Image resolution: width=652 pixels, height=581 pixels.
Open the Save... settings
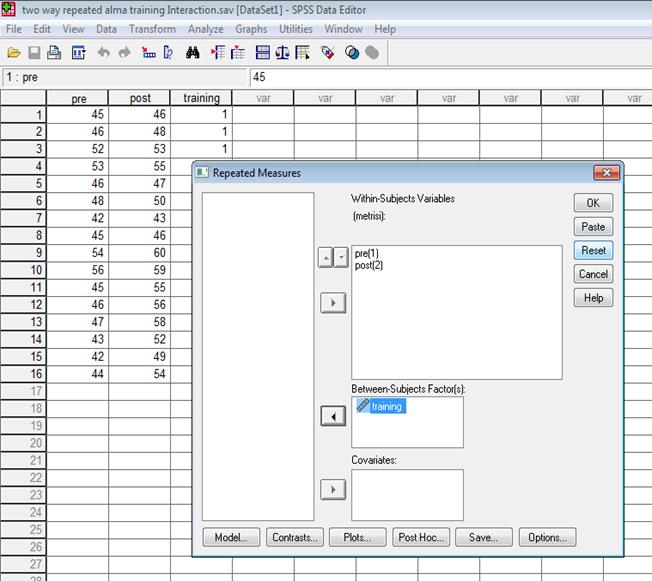click(484, 537)
